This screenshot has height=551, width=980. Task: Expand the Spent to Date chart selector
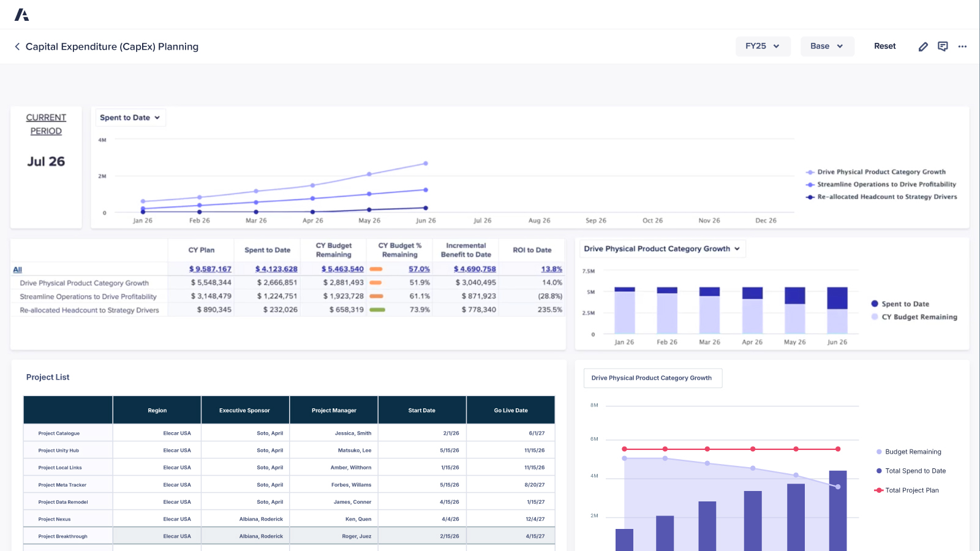click(129, 117)
